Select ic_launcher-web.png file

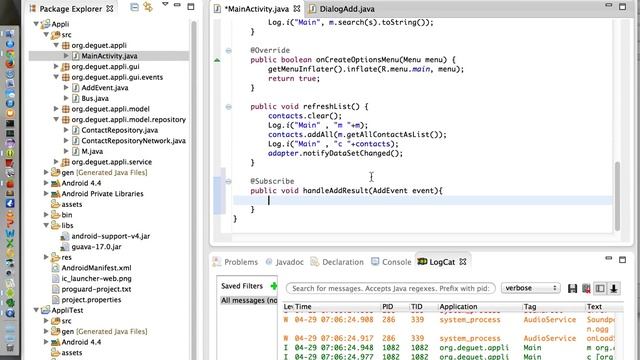click(x=96, y=278)
